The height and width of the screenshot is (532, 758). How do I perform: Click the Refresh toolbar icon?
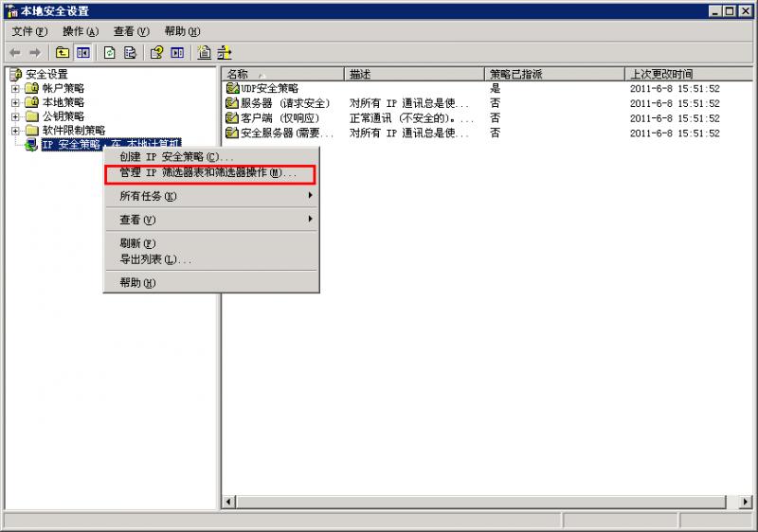tap(109, 52)
